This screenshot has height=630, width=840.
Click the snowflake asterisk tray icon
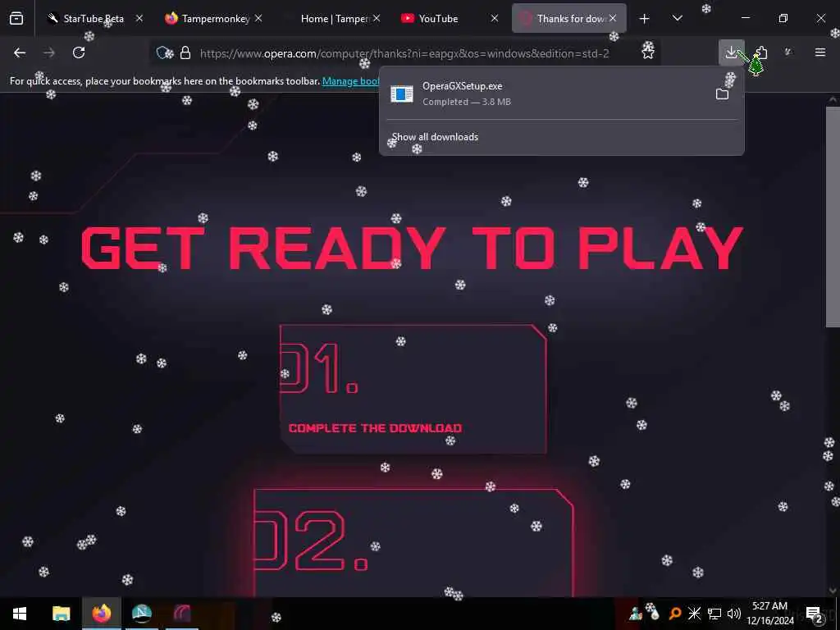click(x=694, y=614)
